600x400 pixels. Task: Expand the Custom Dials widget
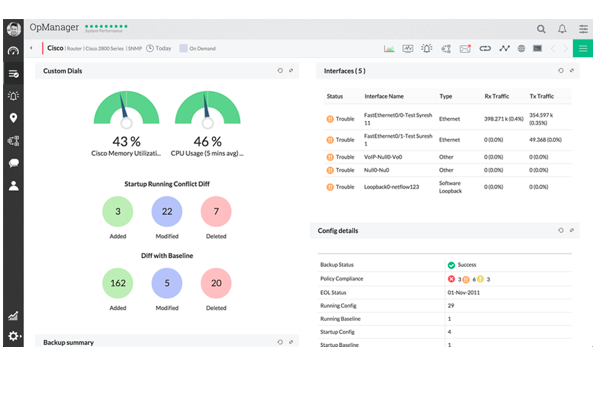click(x=291, y=71)
